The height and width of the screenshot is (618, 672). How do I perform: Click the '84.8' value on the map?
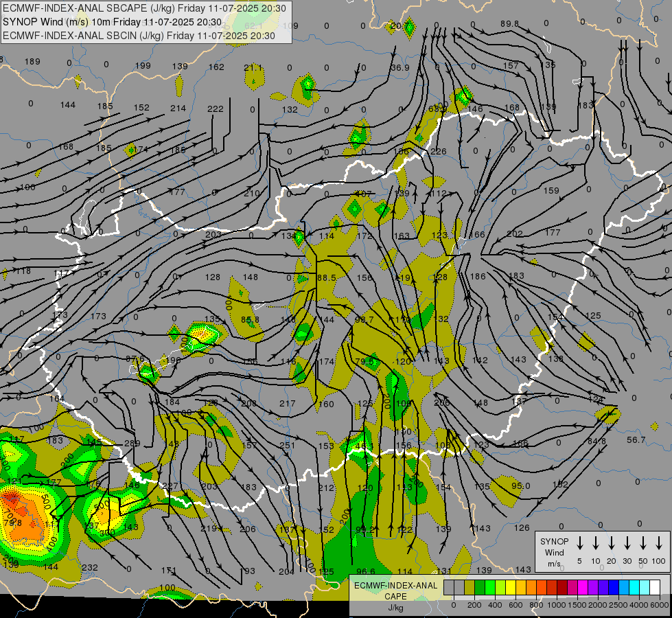point(597,442)
